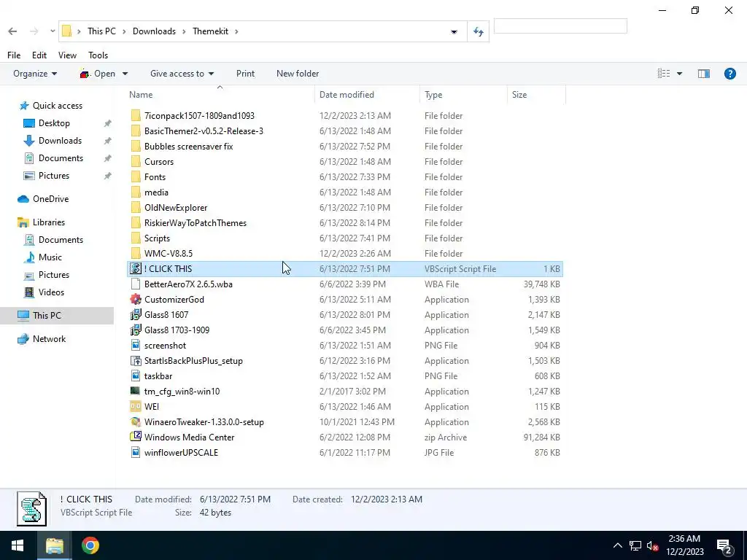Screen dimensions: 747x560
Task: Open the File menu
Action: click(x=14, y=55)
